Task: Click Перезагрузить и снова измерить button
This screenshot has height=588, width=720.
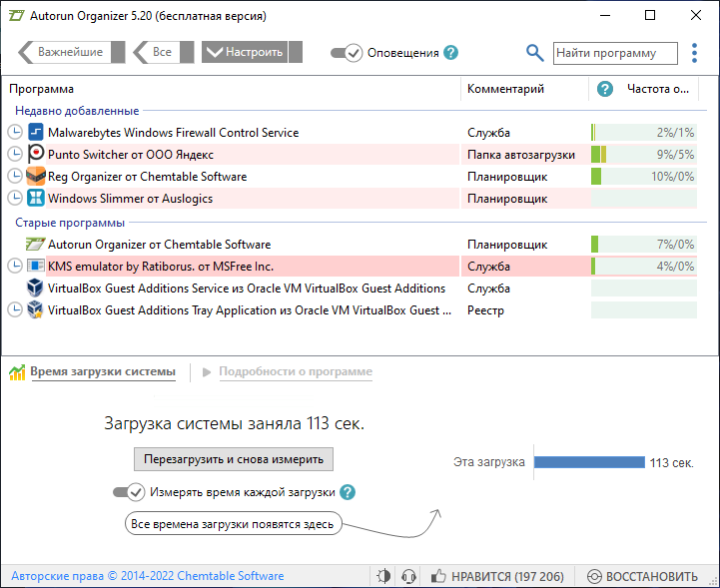Action: pos(234,459)
